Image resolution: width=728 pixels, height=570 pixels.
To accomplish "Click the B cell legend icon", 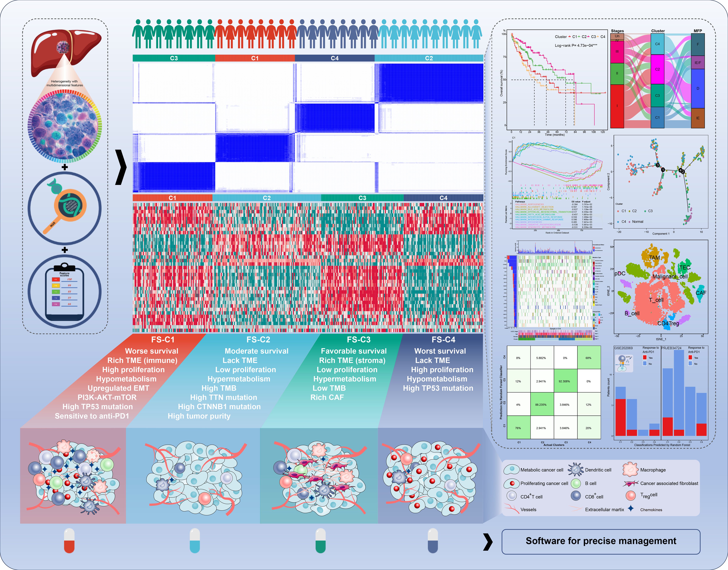I will (x=576, y=483).
